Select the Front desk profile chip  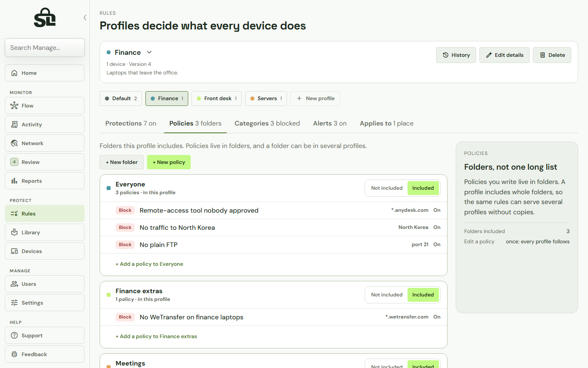click(x=216, y=99)
